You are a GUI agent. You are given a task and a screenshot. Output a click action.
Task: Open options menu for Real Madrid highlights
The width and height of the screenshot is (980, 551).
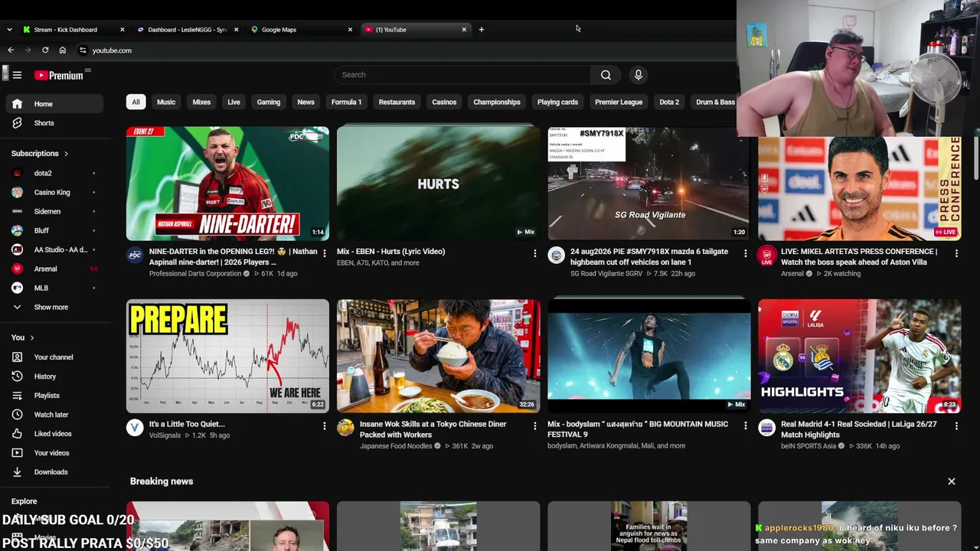tap(956, 425)
